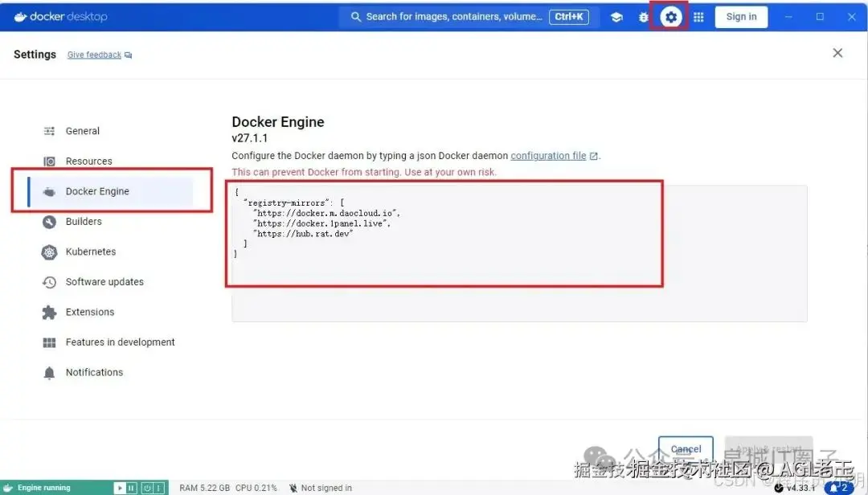
Task: Click the RAM 5.22 GB usage readout
Action: (x=204, y=488)
